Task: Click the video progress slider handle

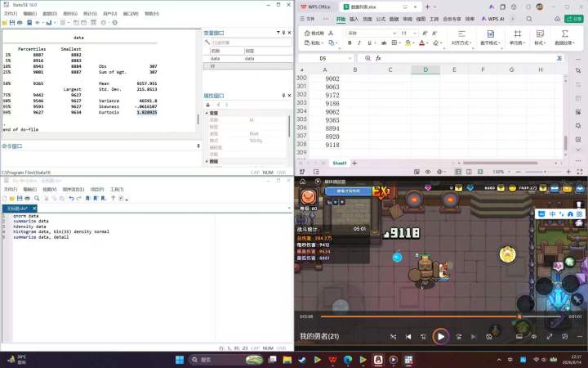Action: click(x=519, y=316)
